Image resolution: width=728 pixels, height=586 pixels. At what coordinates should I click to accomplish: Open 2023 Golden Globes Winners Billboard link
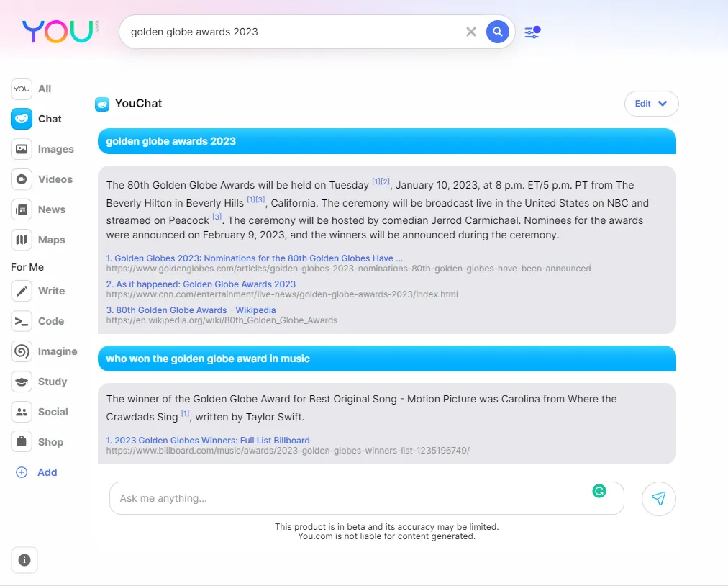point(207,440)
